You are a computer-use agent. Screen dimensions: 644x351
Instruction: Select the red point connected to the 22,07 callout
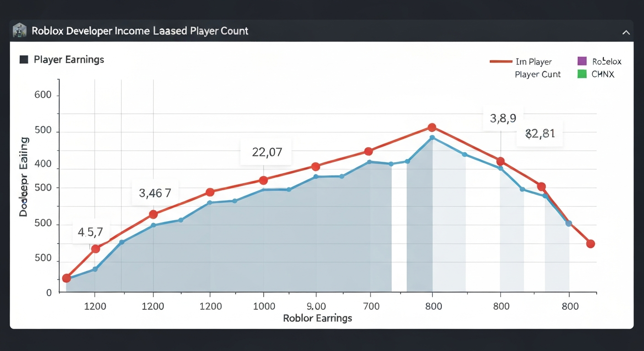click(263, 180)
